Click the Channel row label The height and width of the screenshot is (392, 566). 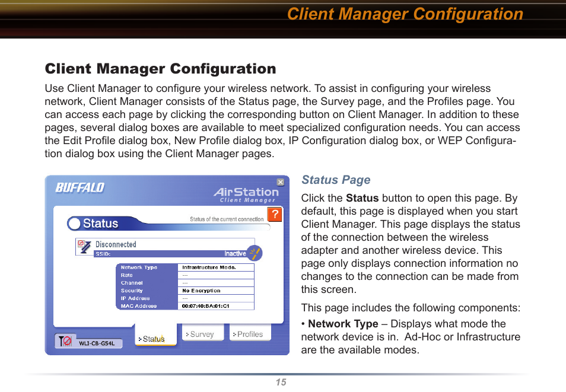tap(132, 283)
